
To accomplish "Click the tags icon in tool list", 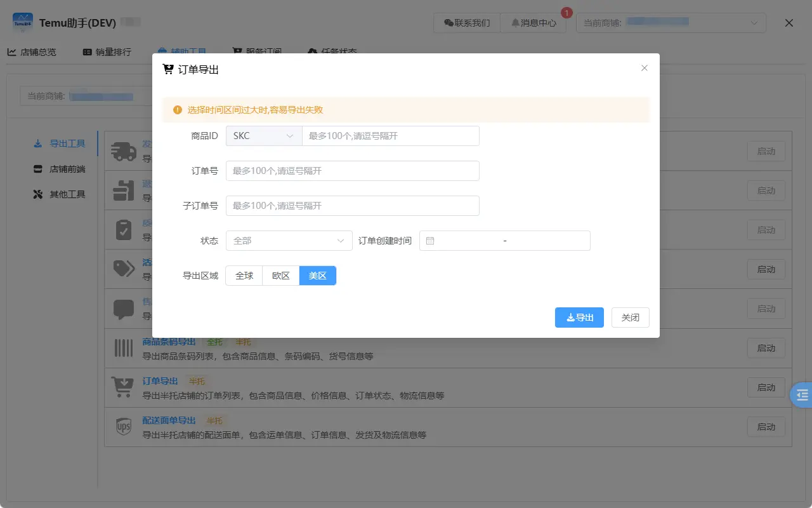I will point(124,269).
